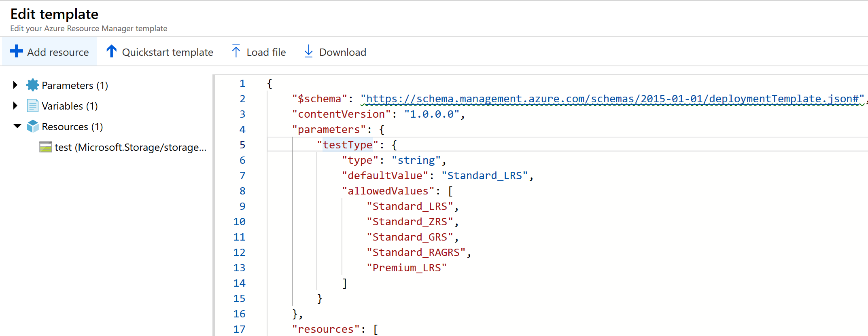
Task: Click the Parameters gear icon
Action: tap(32, 85)
